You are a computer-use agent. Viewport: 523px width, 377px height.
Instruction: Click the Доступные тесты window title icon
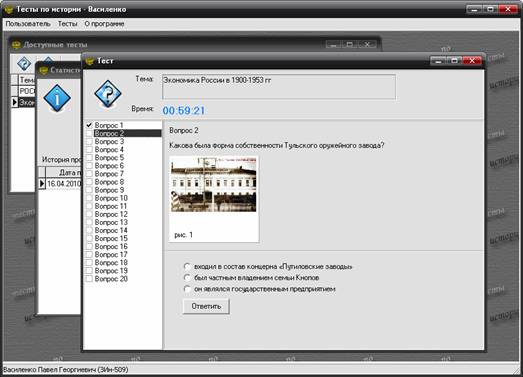16,45
